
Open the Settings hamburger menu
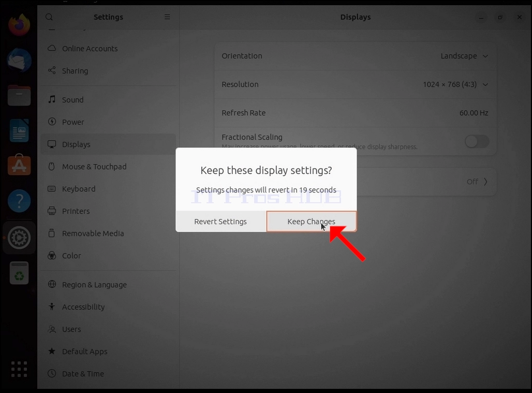click(x=167, y=17)
